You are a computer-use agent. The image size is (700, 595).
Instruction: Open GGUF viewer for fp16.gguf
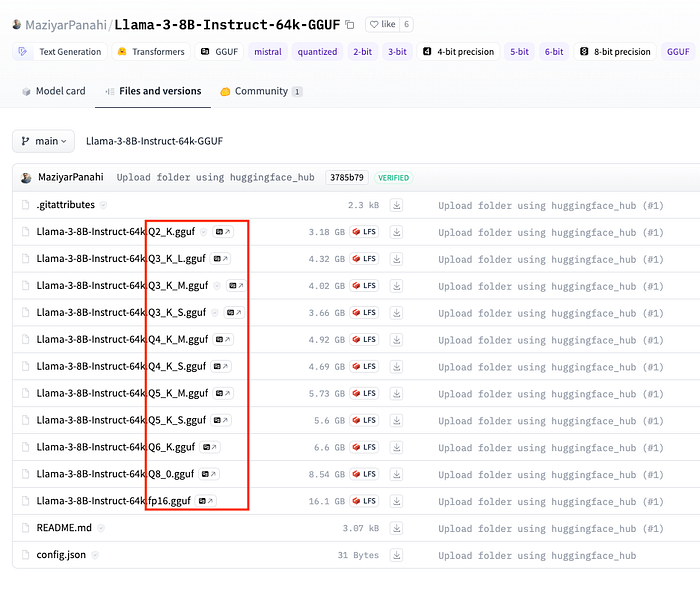pos(205,501)
